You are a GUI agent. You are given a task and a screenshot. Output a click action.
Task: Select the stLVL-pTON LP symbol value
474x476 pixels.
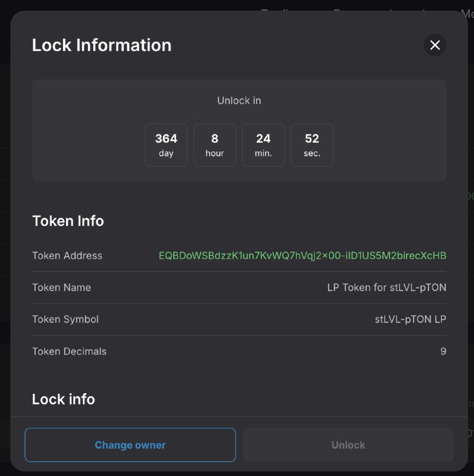coord(410,320)
